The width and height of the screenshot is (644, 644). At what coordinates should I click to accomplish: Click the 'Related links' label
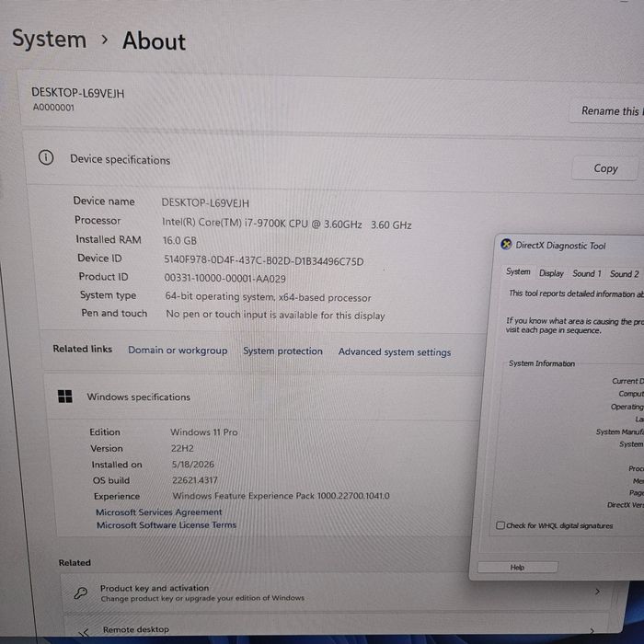pyautogui.click(x=82, y=349)
